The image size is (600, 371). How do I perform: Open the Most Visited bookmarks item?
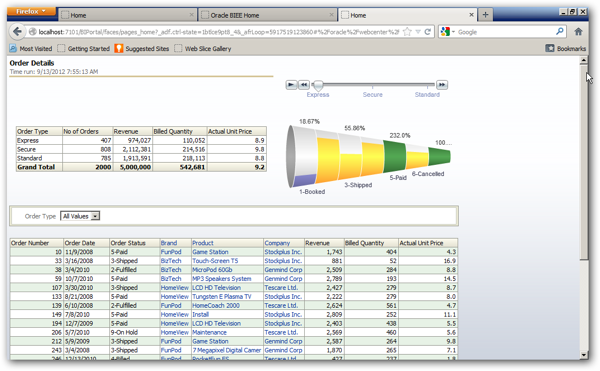coord(31,49)
